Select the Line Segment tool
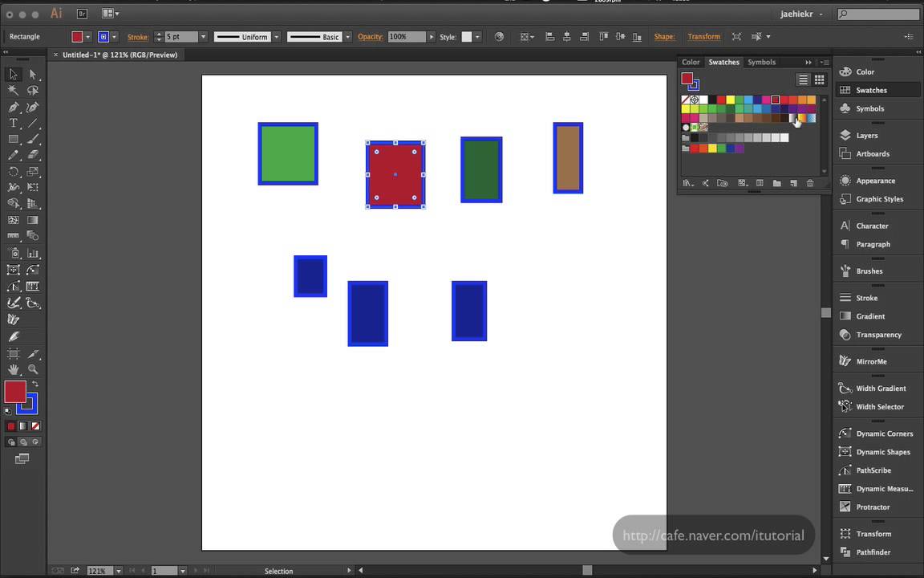 (x=32, y=124)
